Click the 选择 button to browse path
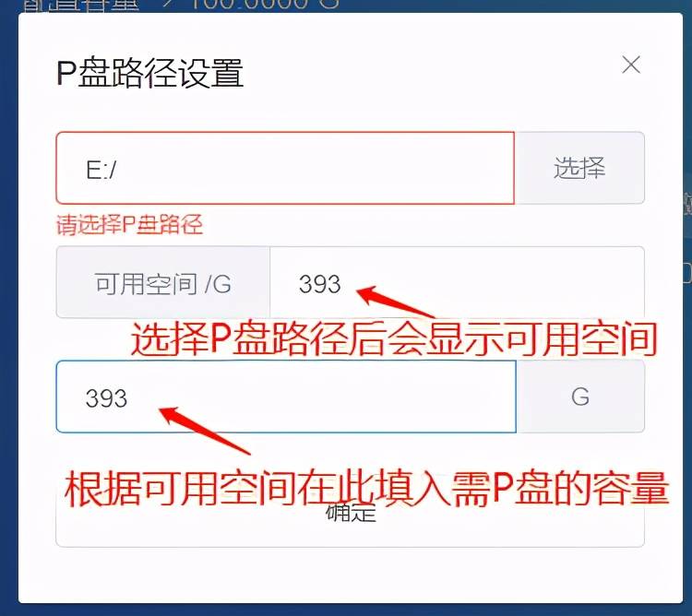Viewport: 692px width, 616px height. point(579,168)
